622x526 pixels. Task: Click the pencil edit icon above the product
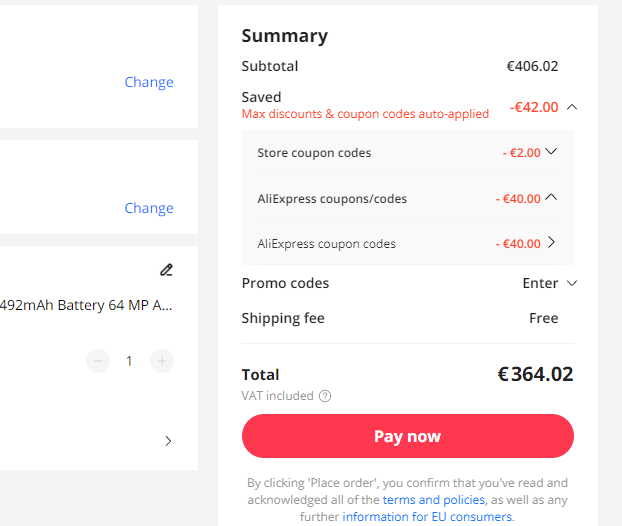pos(167,270)
